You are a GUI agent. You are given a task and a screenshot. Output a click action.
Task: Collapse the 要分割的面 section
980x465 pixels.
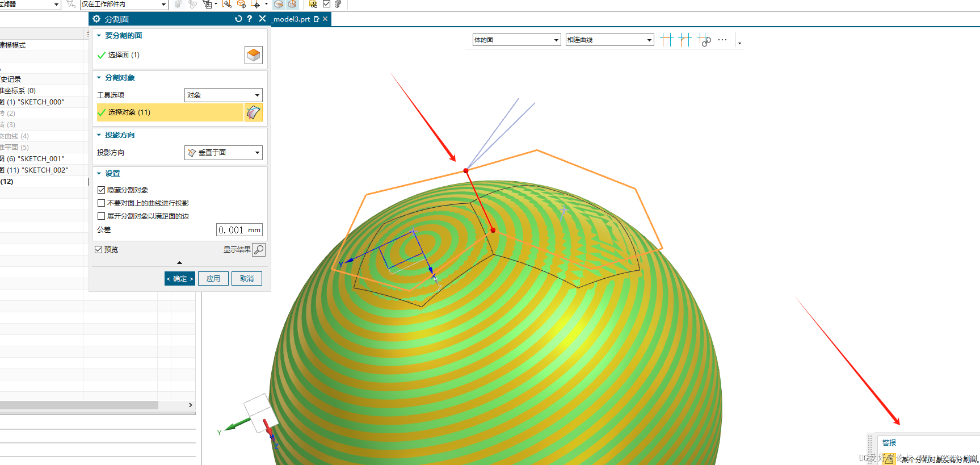pyautogui.click(x=99, y=35)
